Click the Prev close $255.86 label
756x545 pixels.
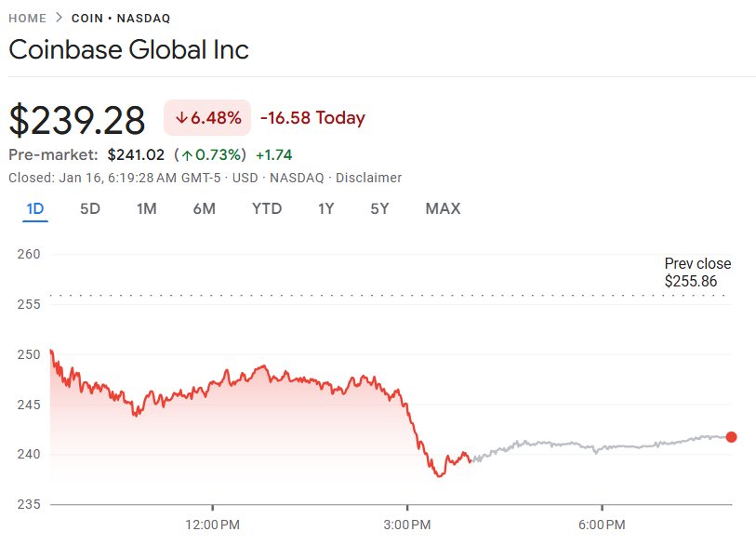click(x=697, y=272)
